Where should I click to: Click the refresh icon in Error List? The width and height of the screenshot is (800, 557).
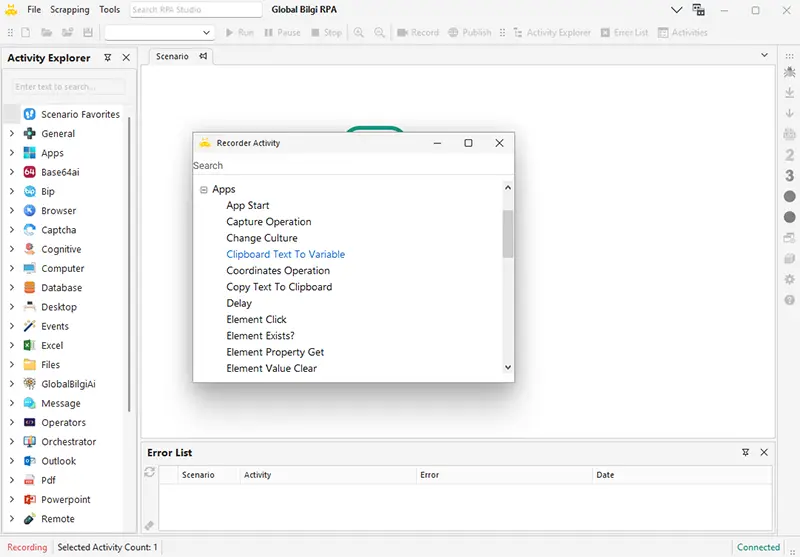pos(149,472)
